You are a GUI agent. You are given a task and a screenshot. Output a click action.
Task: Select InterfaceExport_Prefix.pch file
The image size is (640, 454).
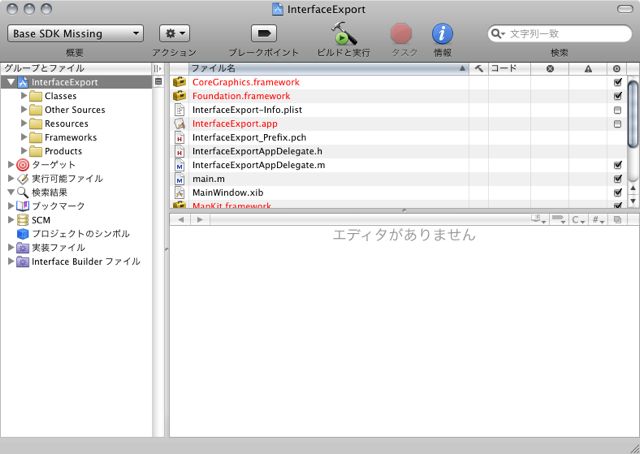coord(249,138)
